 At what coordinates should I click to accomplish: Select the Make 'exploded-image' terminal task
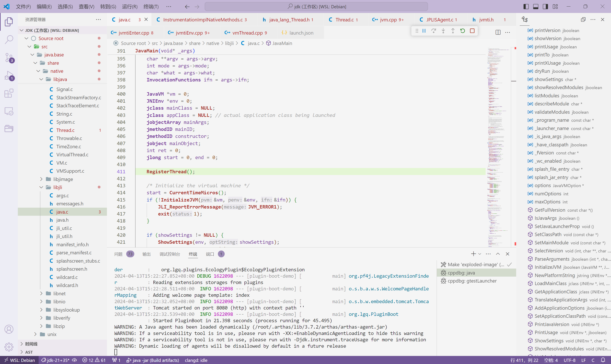(x=476, y=265)
